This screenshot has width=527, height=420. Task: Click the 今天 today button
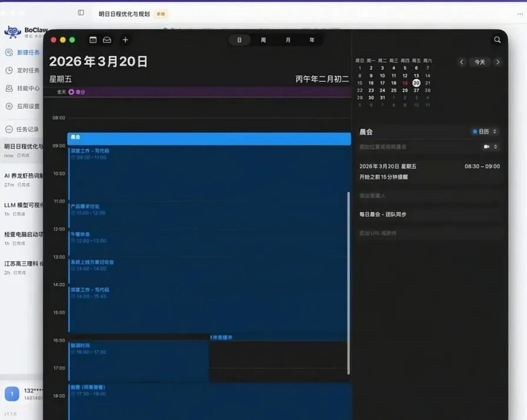click(x=480, y=62)
